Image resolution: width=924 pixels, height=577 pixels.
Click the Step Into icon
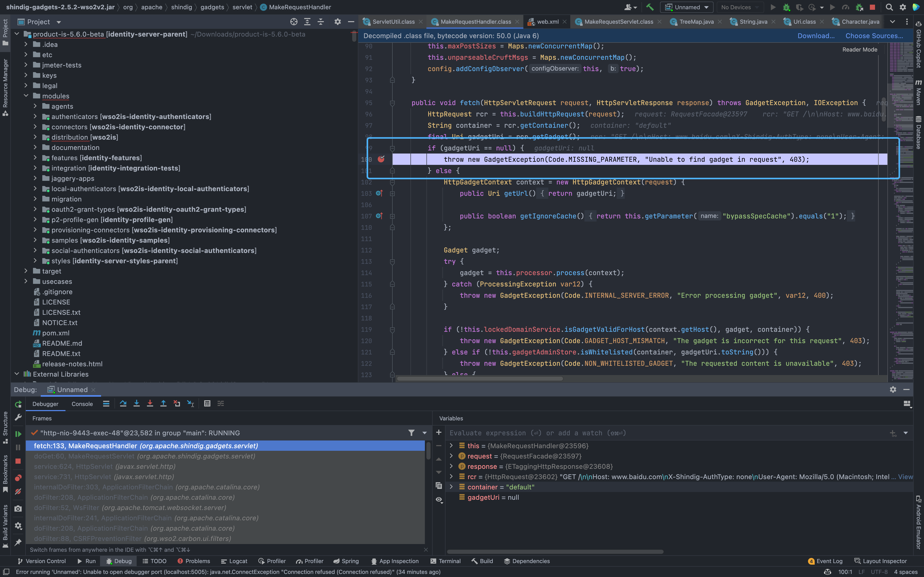(x=136, y=403)
